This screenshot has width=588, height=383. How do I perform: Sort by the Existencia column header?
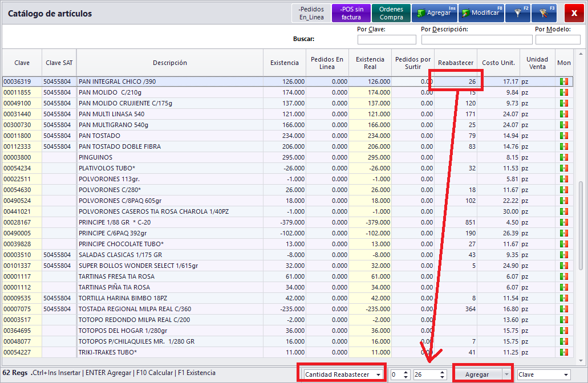pos(284,63)
